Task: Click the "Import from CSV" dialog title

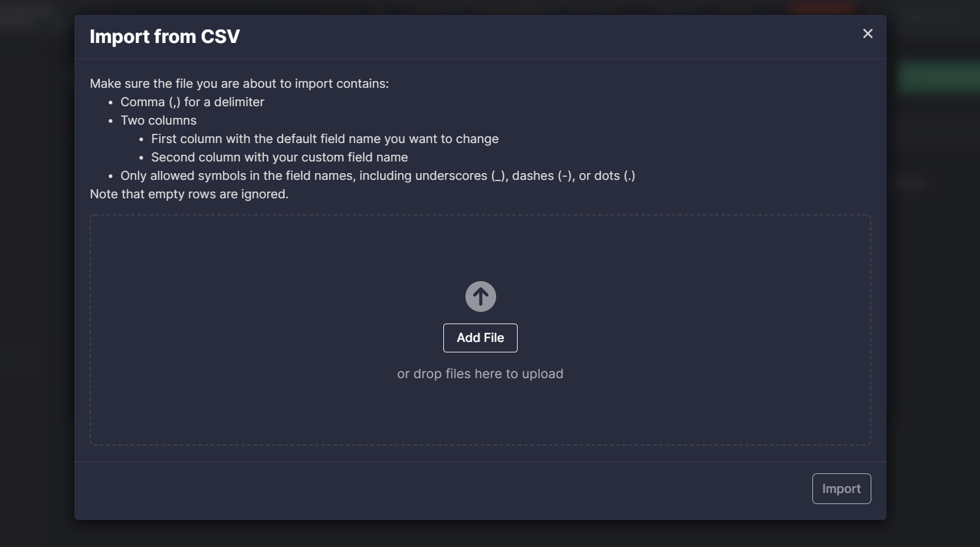Action: pos(165,37)
